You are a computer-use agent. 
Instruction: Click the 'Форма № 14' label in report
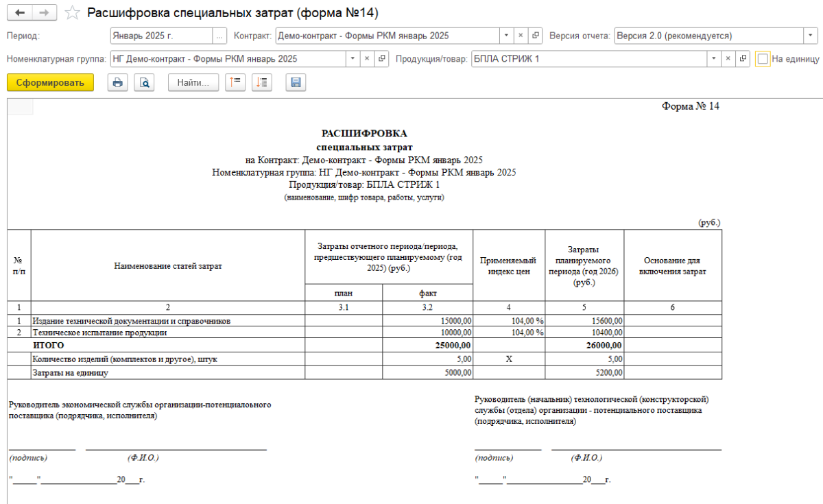[691, 106]
